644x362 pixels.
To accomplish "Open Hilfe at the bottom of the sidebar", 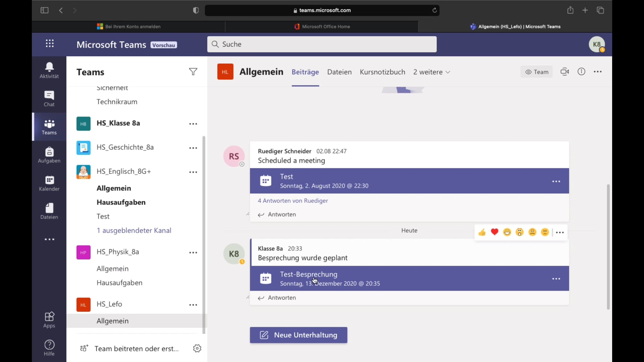I will (x=49, y=348).
